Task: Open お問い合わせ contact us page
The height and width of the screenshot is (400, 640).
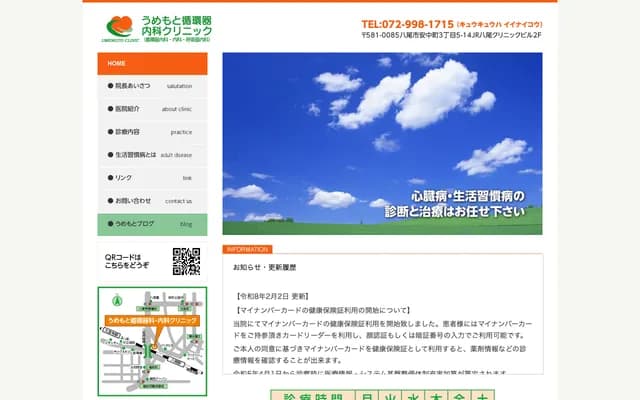Action: [152, 201]
